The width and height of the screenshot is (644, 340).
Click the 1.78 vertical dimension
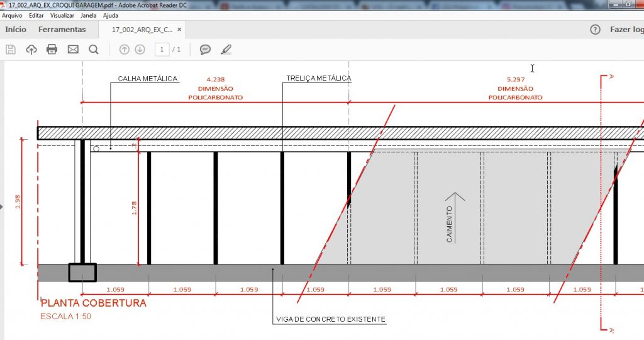pos(134,208)
